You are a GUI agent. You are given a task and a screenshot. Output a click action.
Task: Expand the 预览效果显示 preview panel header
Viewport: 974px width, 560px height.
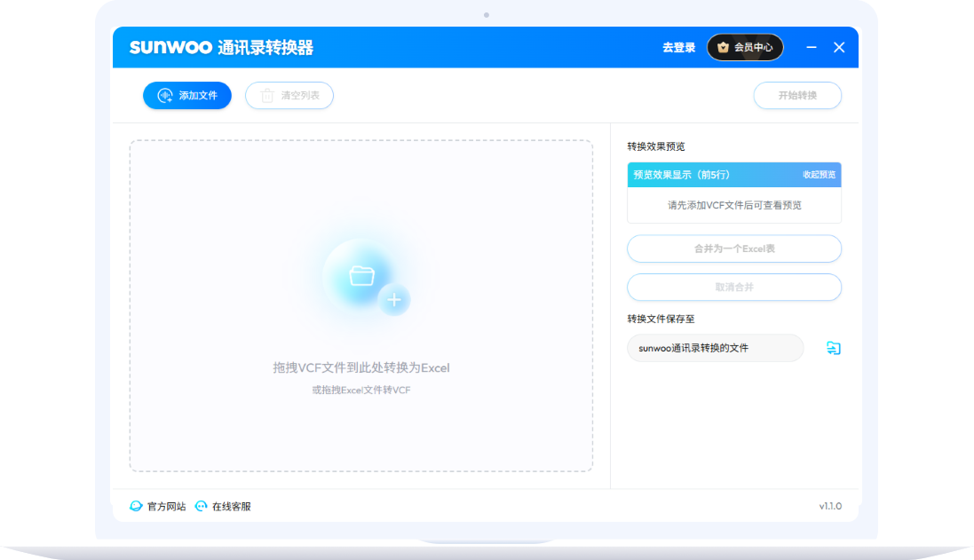pyautogui.click(x=684, y=175)
